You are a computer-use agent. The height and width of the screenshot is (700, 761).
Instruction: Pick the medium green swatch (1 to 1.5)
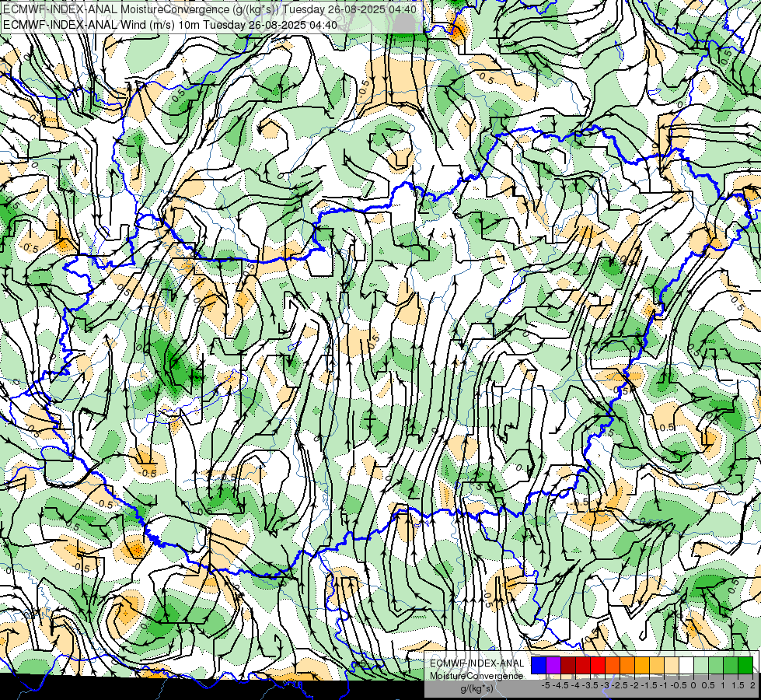[x=731, y=665]
